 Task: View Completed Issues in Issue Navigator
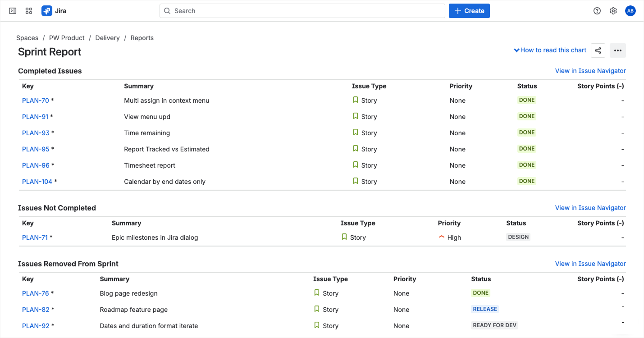590,71
